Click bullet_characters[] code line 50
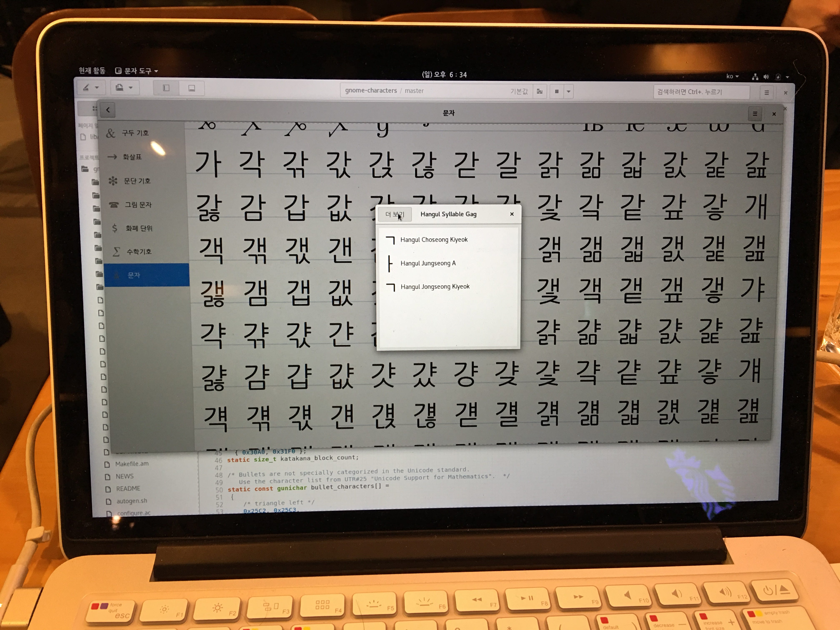The width and height of the screenshot is (840, 630). (x=308, y=487)
